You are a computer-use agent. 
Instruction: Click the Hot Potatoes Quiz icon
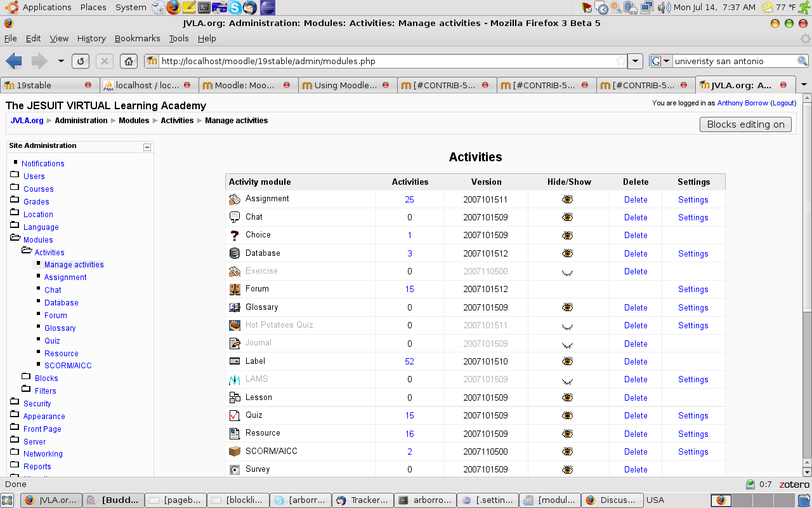[x=235, y=325]
